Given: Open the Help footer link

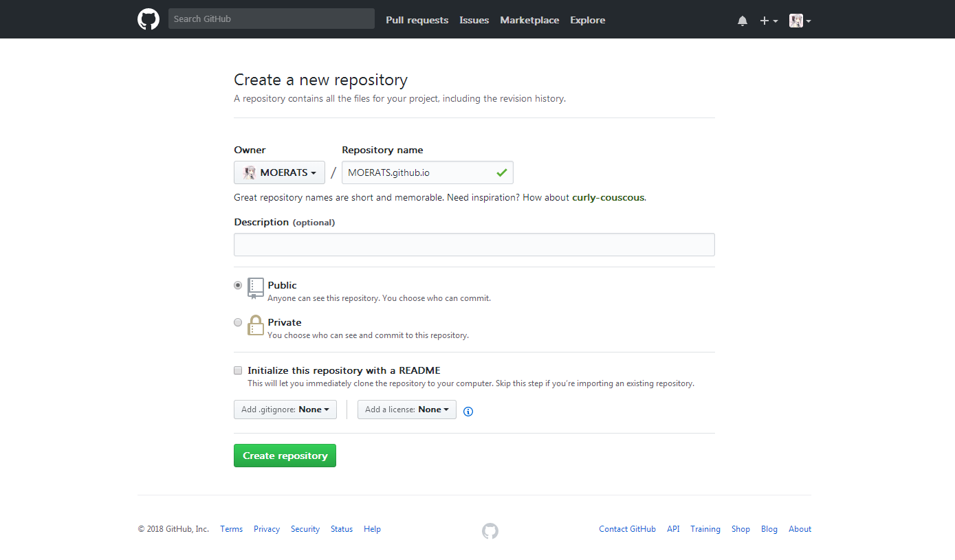Looking at the screenshot, I should coord(373,529).
